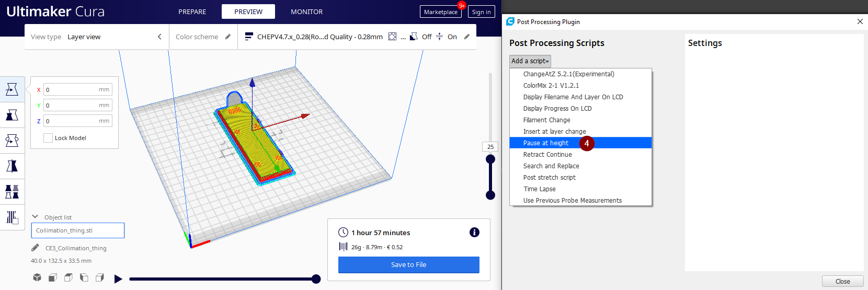The width and height of the screenshot is (868, 290).
Task: Switch camera to front view
Action: click(53, 277)
